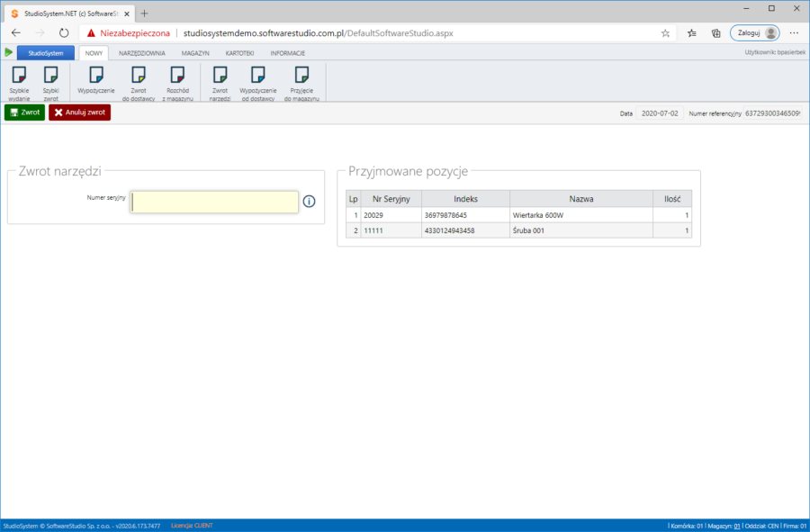Click the blue StudioSystem tab
Image resolution: width=810 pixels, height=532 pixels.
[x=46, y=53]
